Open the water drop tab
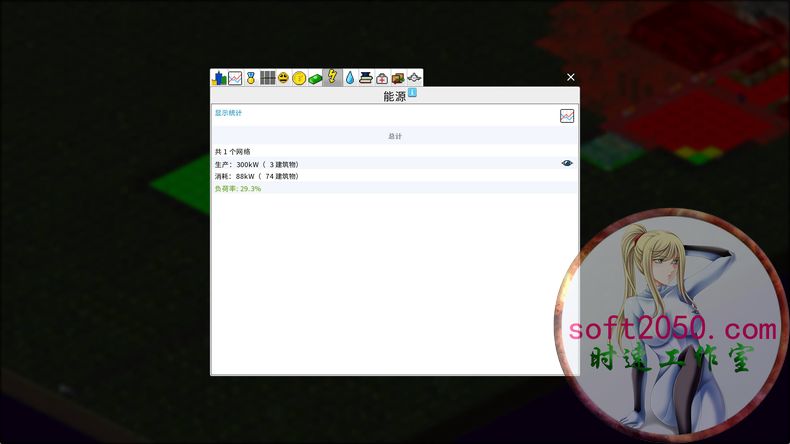The width and height of the screenshot is (790, 444). click(350, 78)
